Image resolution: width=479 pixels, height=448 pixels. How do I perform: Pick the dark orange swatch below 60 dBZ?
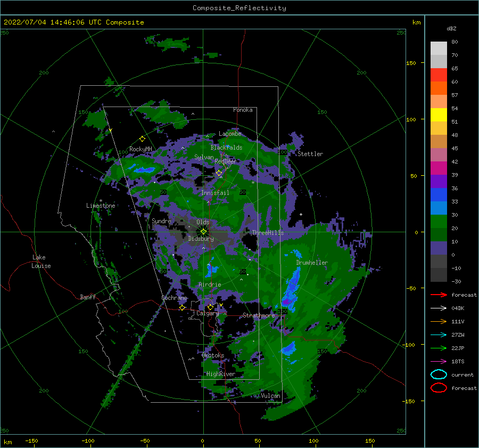tap(439, 88)
